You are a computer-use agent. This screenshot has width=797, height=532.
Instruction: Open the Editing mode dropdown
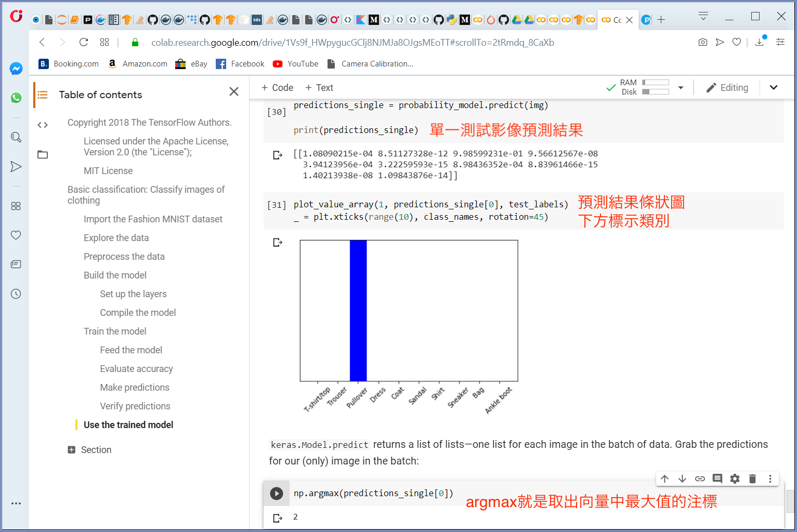[x=727, y=88]
